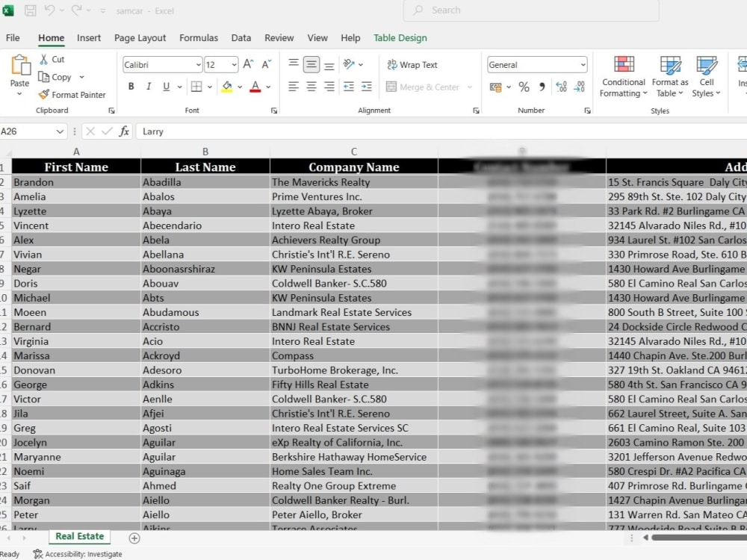This screenshot has width=747, height=560.
Task: Open Cell Styles gallery
Action: click(x=707, y=76)
